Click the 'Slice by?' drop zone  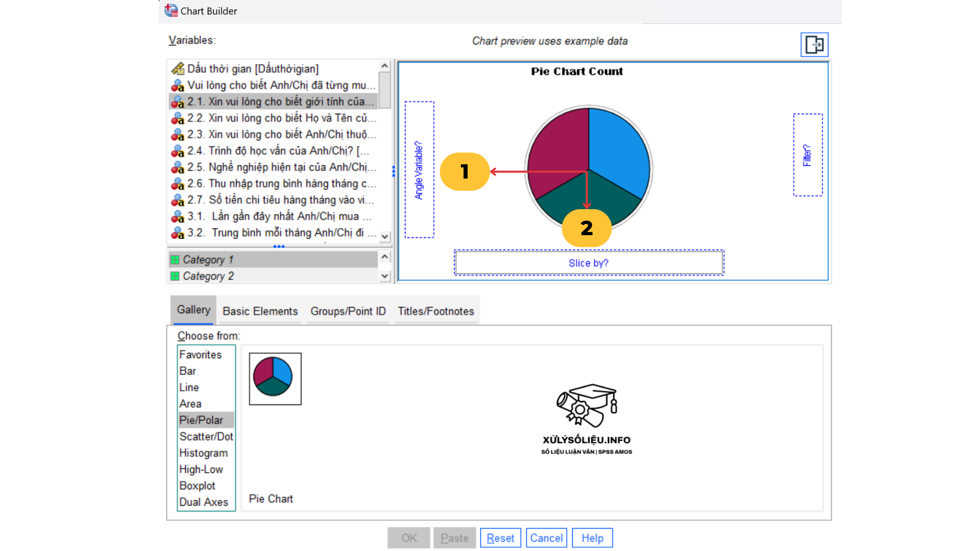pyautogui.click(x=589, y=263)
